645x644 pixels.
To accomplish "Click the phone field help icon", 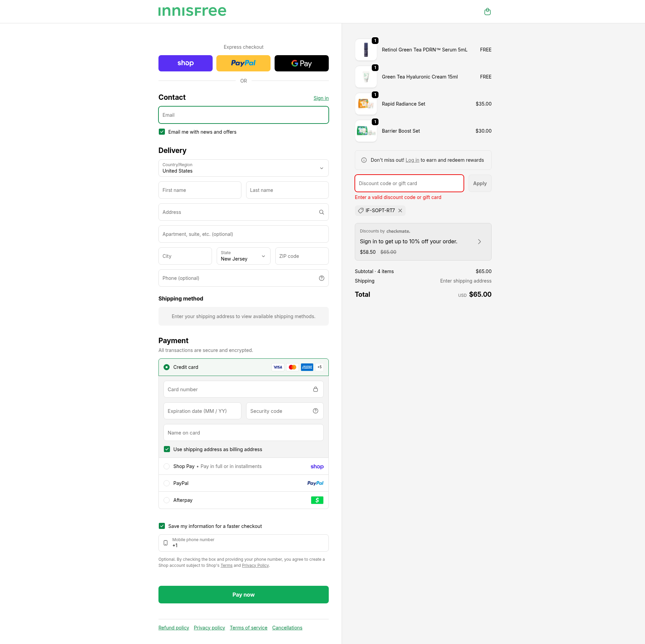I will coord(321,278).
